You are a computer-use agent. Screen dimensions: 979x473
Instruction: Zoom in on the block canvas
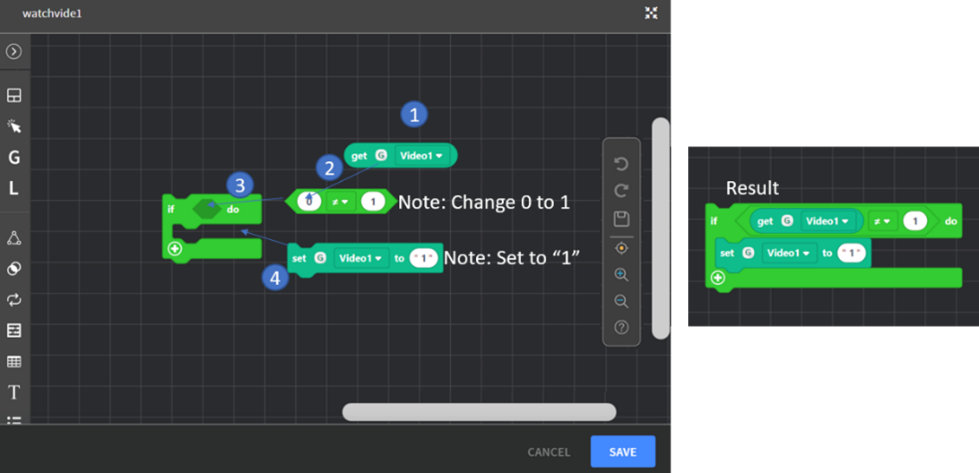click(x=621, y=274)
